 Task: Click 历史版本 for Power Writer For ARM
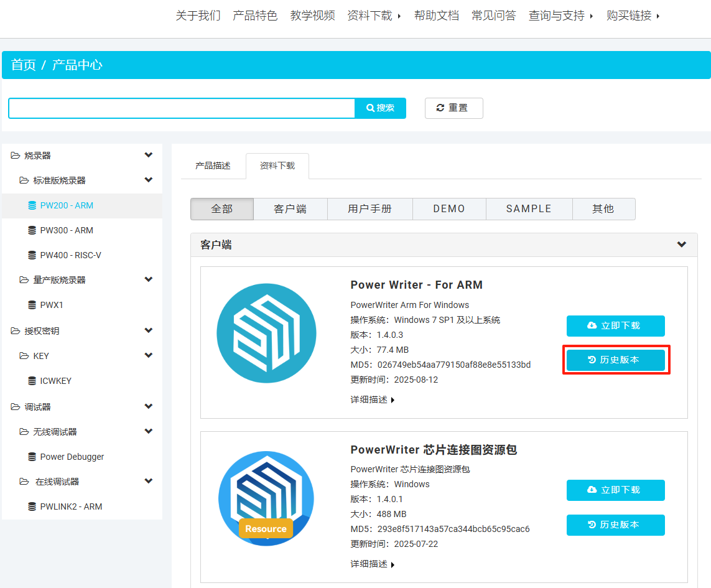tap(616, 360)
